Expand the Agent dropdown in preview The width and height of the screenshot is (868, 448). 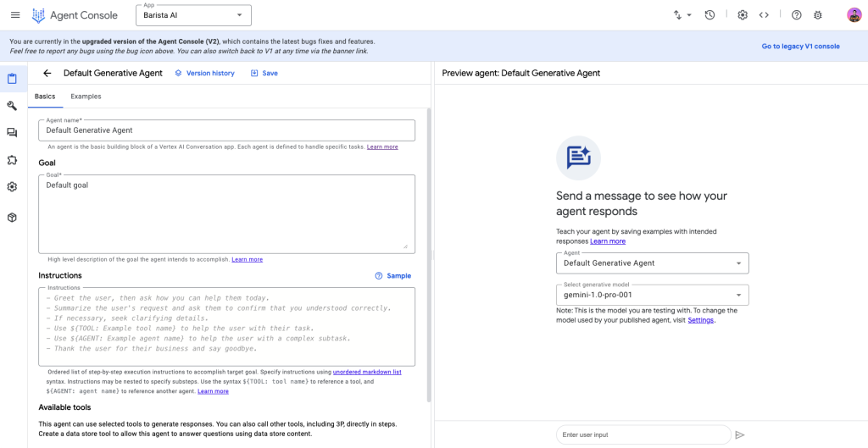(x=652, y=263)
